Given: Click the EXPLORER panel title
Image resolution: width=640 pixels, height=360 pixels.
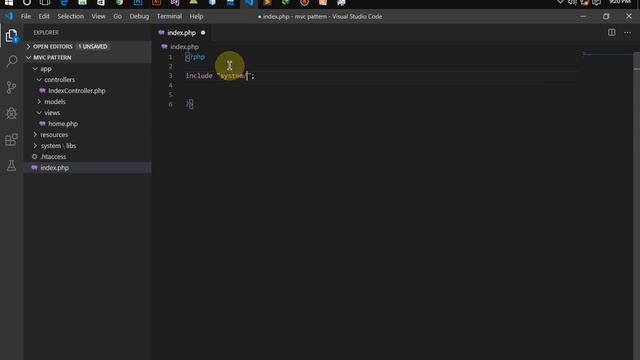Looking at the screenshot, I should point(46,32).
